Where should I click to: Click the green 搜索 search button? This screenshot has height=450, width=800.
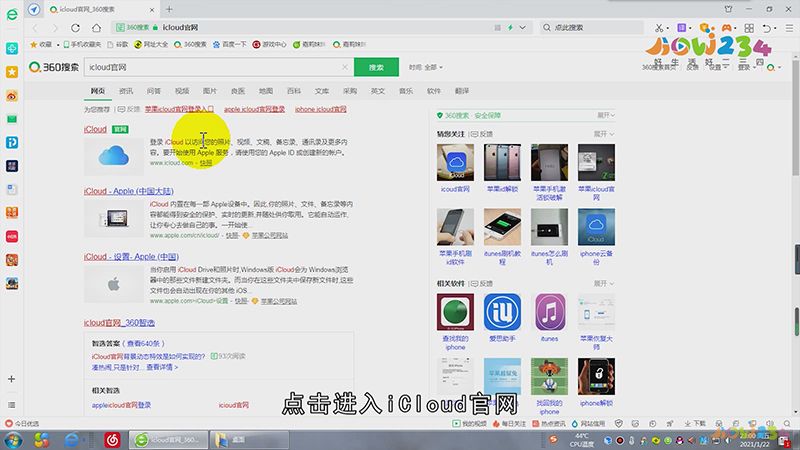coord(377,67)
